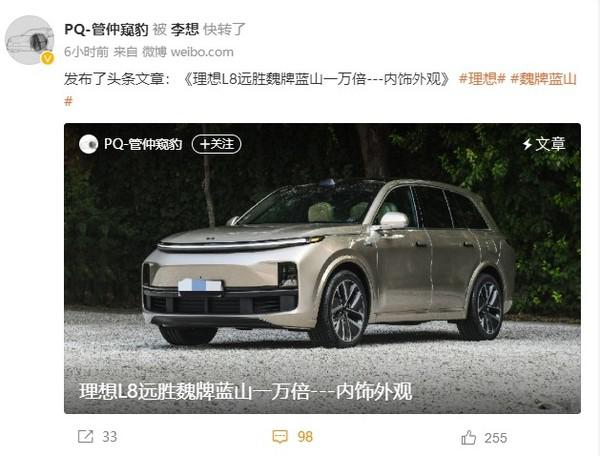Click the repost share icon
600x456 pixels.
[85, 436]
